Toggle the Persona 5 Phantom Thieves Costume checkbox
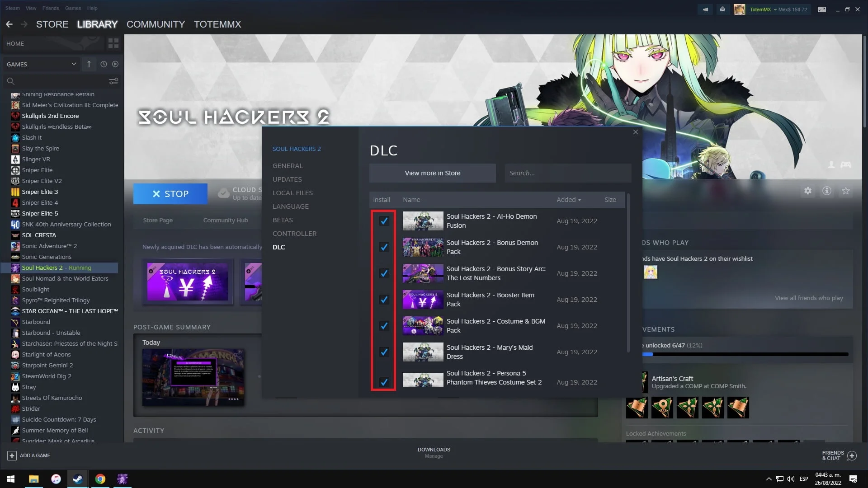 pos(384,381)
